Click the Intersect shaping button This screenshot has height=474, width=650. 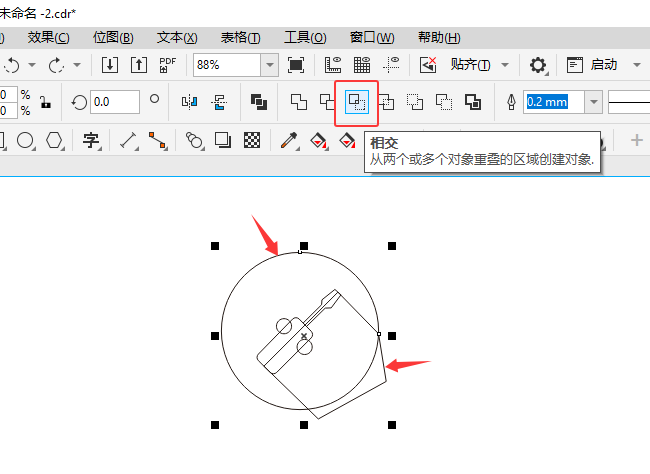click(x=357, y=102)
